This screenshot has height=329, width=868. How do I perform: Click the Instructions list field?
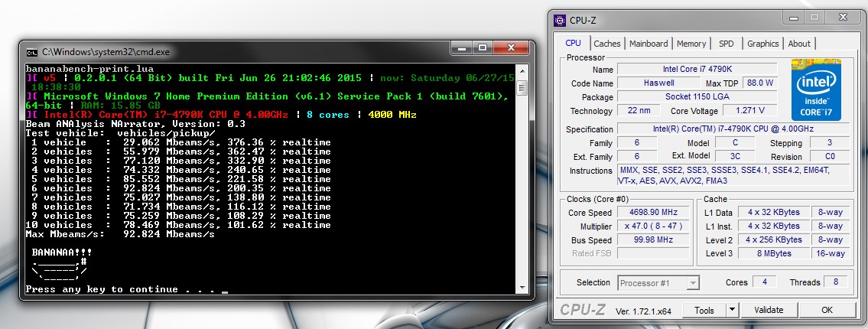coord(733,175)
